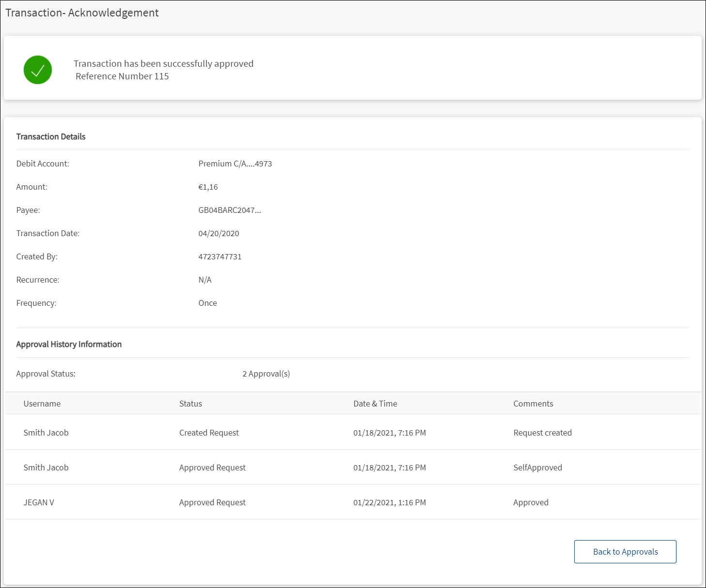Click the Date & Time column header
Viewport: 706px width, 588px height.
click(x=375, y=404)
